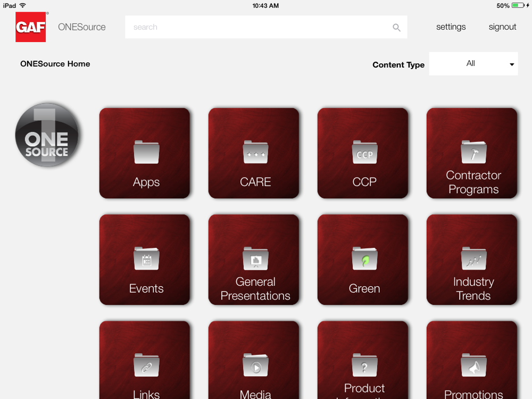Screen dimensions: 532x399
Task: Tap the Wi-Fi status icon
Action: (23, 5)
